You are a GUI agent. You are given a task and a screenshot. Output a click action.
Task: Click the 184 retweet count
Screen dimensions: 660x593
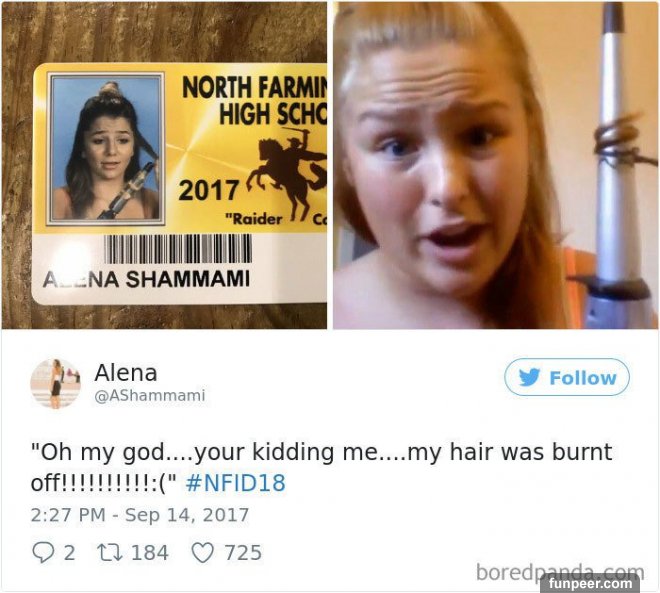click(150, 552)
